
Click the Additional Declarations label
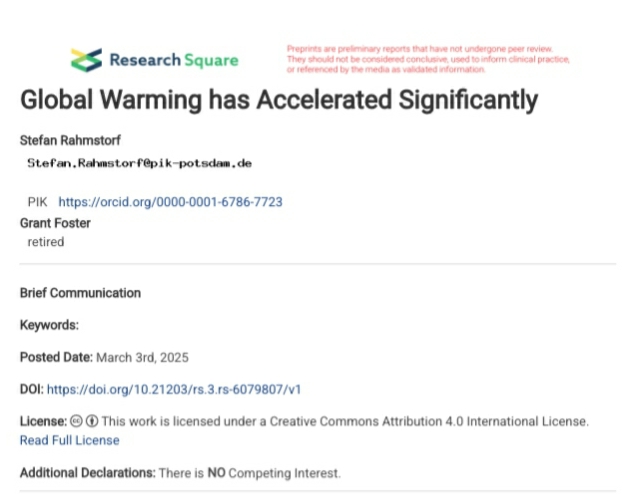[x=87, y=472]
